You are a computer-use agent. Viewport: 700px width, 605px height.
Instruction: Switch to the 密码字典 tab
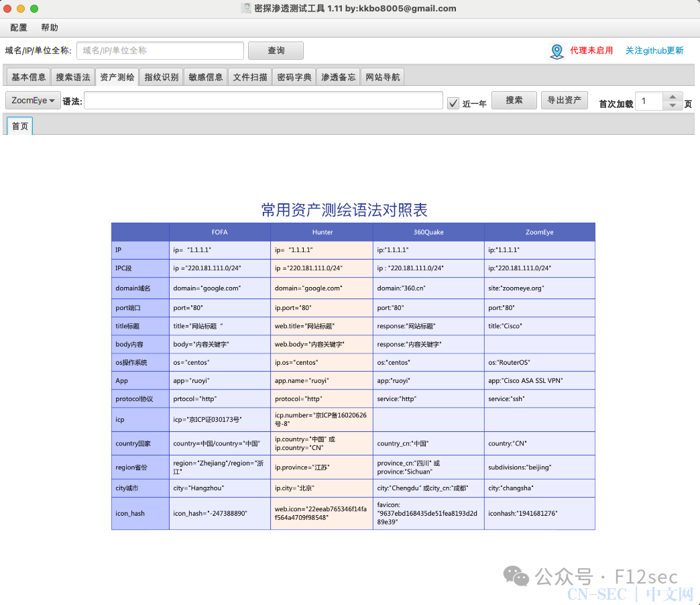[x=294, y=77]
